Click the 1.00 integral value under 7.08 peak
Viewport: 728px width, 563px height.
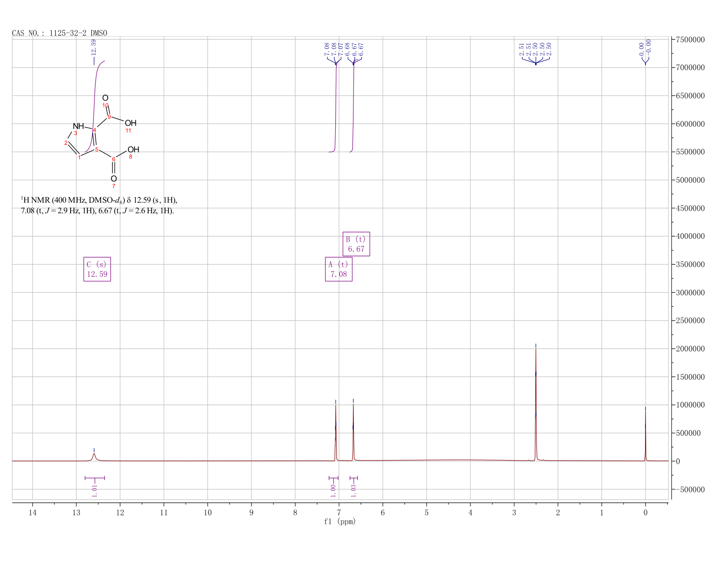coord(333,490)
